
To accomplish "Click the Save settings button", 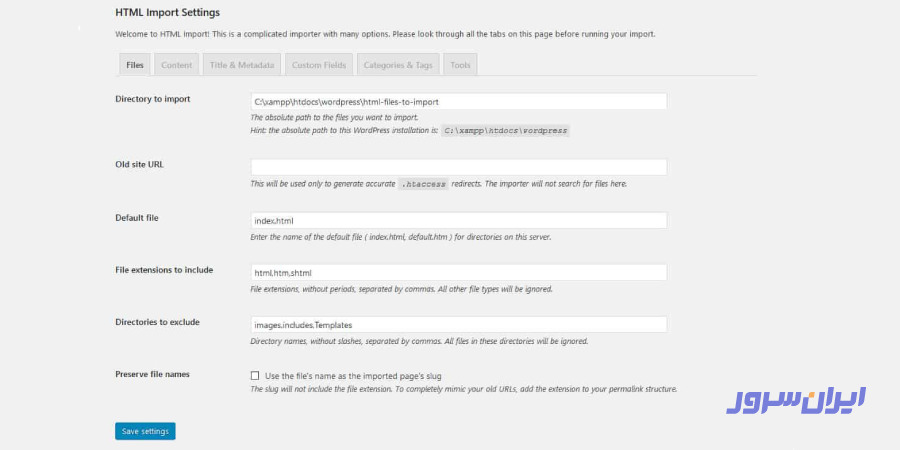I will 145,431.
